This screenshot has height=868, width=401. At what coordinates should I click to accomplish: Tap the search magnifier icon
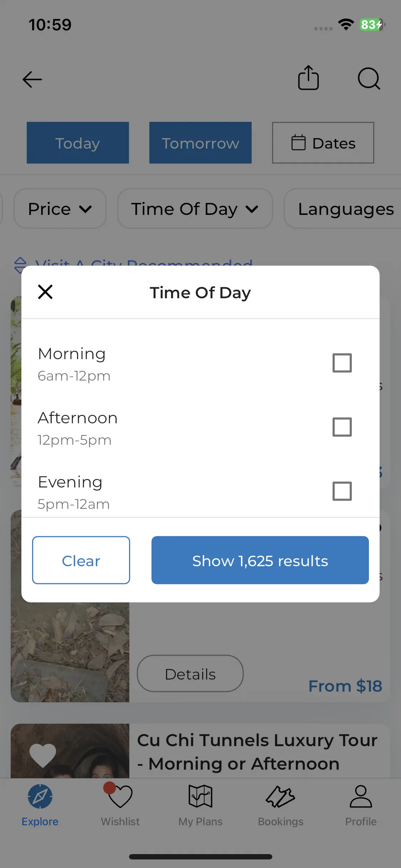pyautogui.click(x=369, y=78)
